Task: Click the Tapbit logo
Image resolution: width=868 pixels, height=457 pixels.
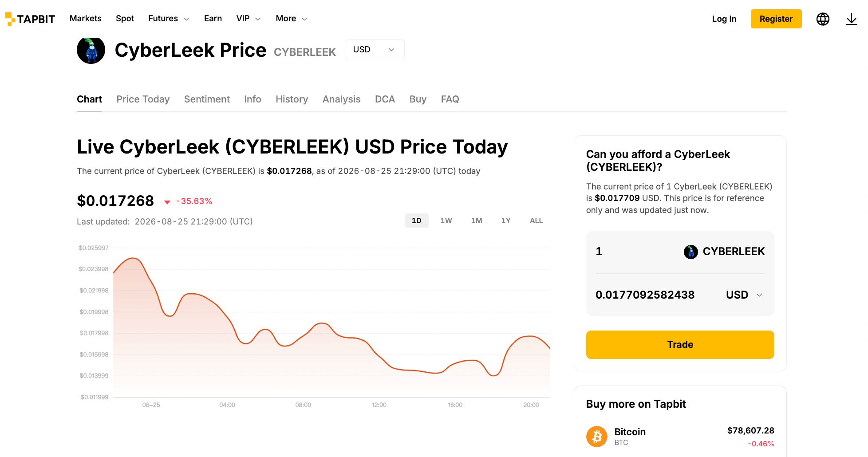Action: (30, 19)
